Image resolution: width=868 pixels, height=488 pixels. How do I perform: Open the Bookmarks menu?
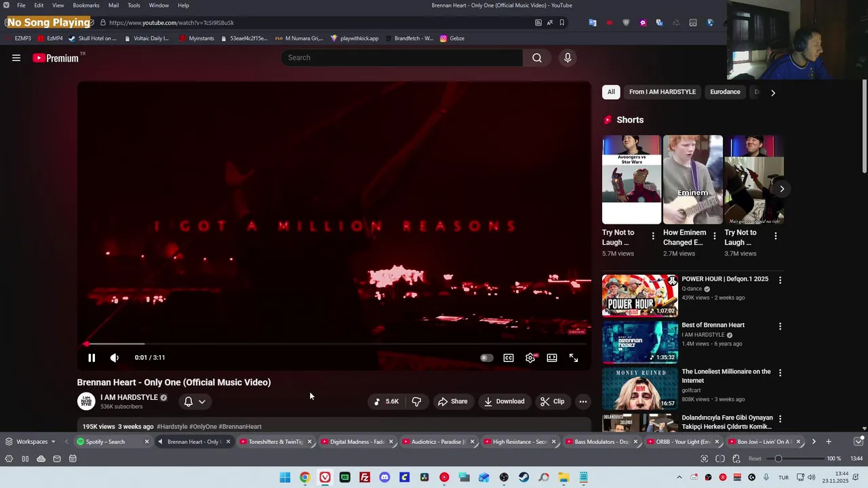click(86, 5)
